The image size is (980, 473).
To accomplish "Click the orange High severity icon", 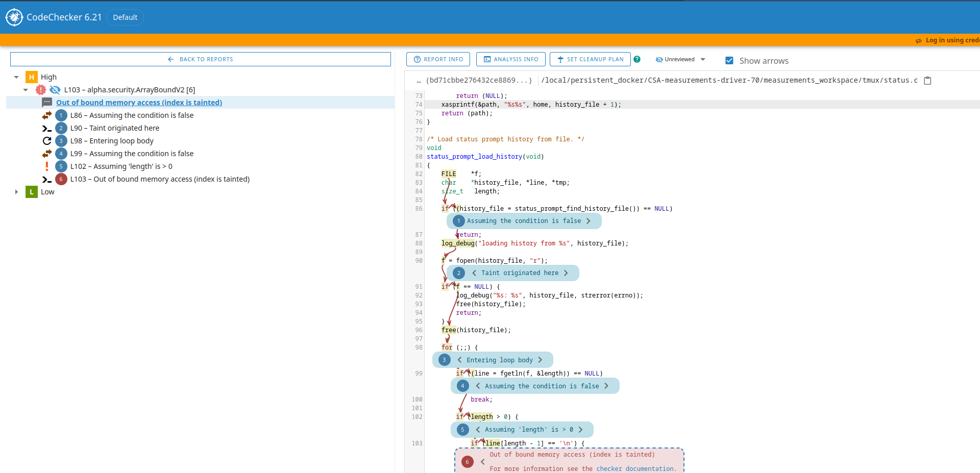I will click(x=32, y=77).
